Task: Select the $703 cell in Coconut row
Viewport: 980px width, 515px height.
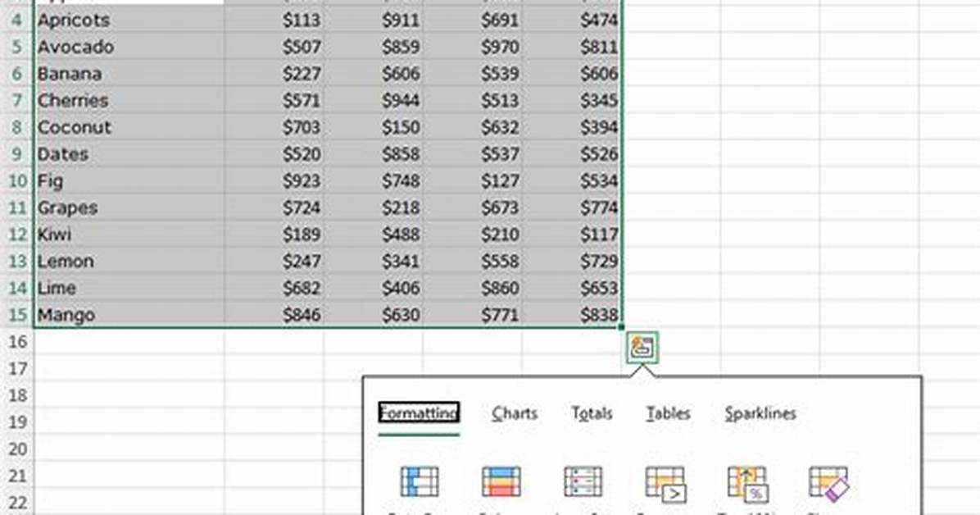Action: point(274,127)
